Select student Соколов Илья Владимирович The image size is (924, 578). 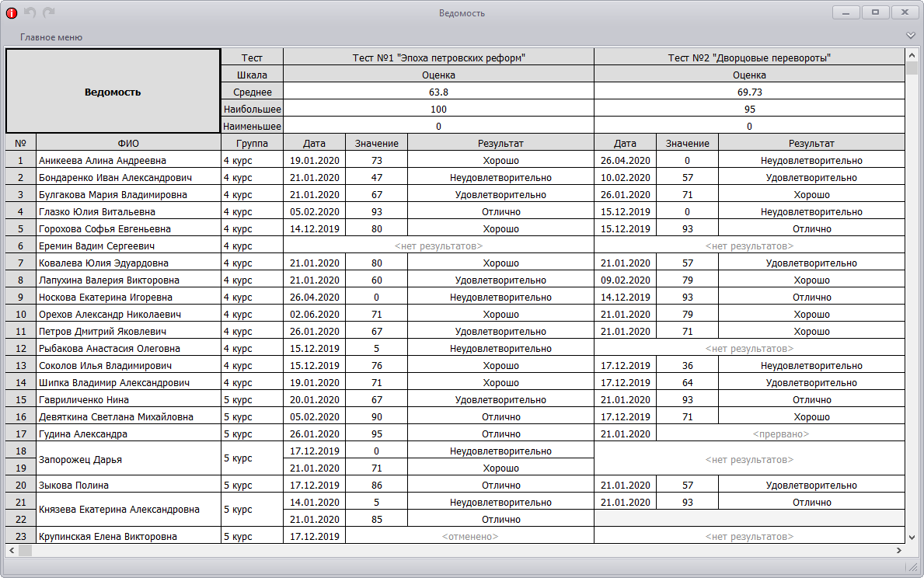pos(128,364)
